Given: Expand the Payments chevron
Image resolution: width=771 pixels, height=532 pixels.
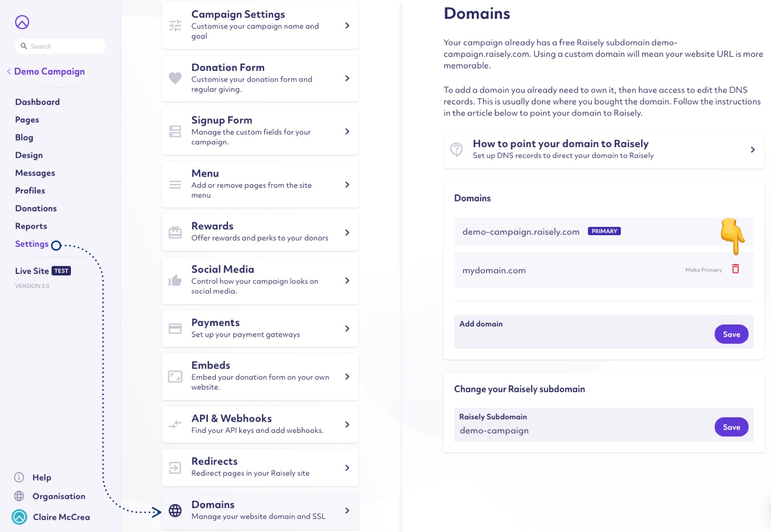Looking at the screenshot, I should tap(347, 328).
